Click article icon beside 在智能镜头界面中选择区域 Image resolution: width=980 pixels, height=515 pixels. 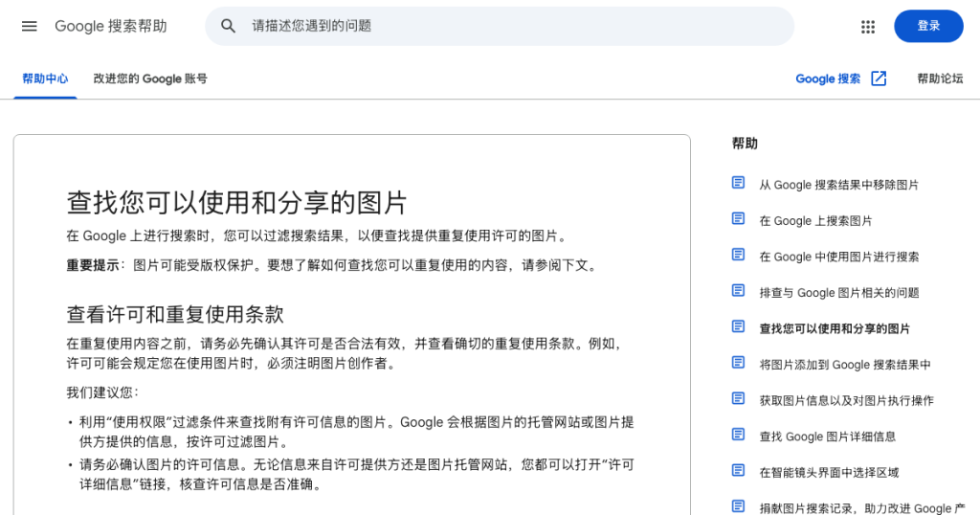pyautogui.click(x=738, y=470)
